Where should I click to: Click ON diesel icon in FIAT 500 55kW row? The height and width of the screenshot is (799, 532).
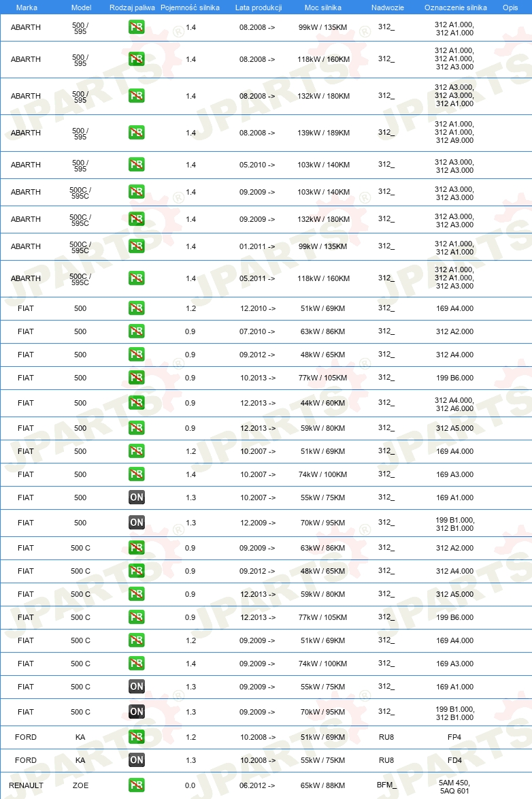tap(136, 498)
